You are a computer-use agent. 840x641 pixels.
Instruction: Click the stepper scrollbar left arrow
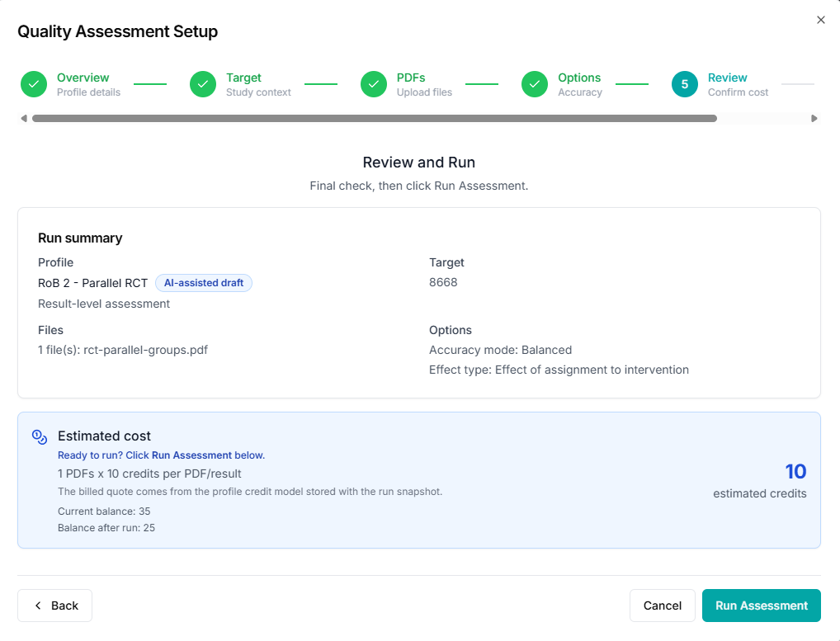click(24, 118)
